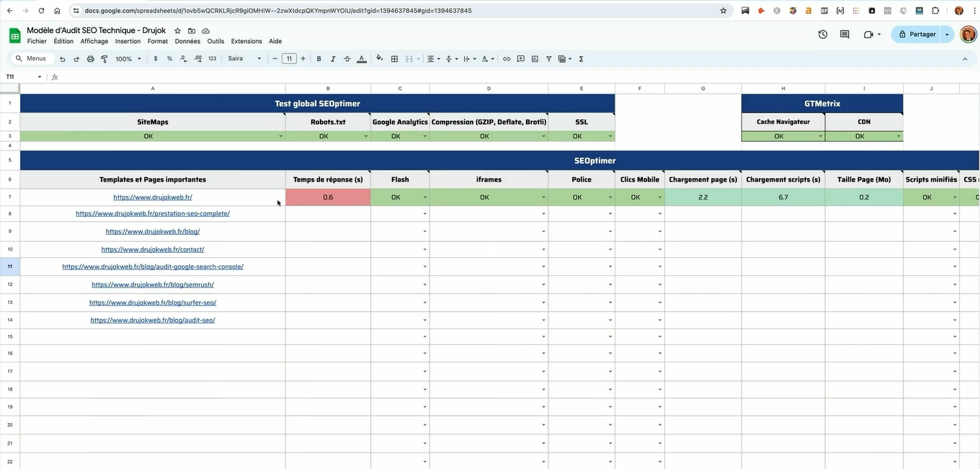Image resolution: width=980 pixels, height=469 pixels.
Task: Decrease decimal places icon
Action: [x=184, y=59]
